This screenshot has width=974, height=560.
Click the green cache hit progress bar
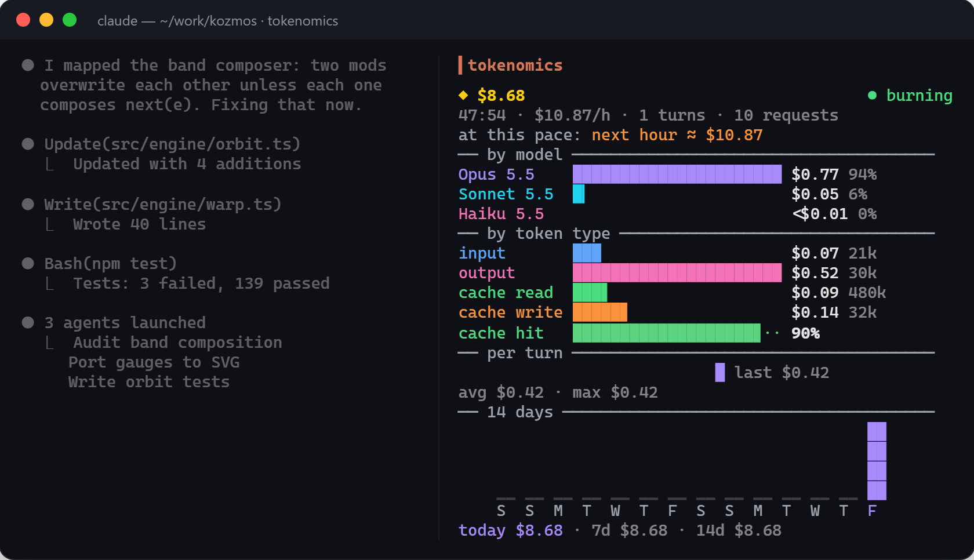click(666, 333)
